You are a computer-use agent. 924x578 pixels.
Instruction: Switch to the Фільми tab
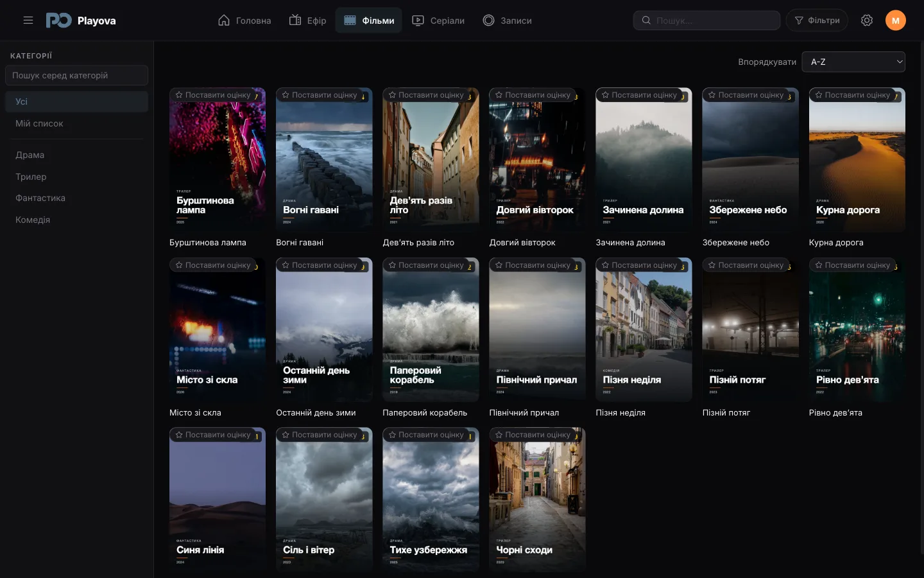(x=369, y=21)
